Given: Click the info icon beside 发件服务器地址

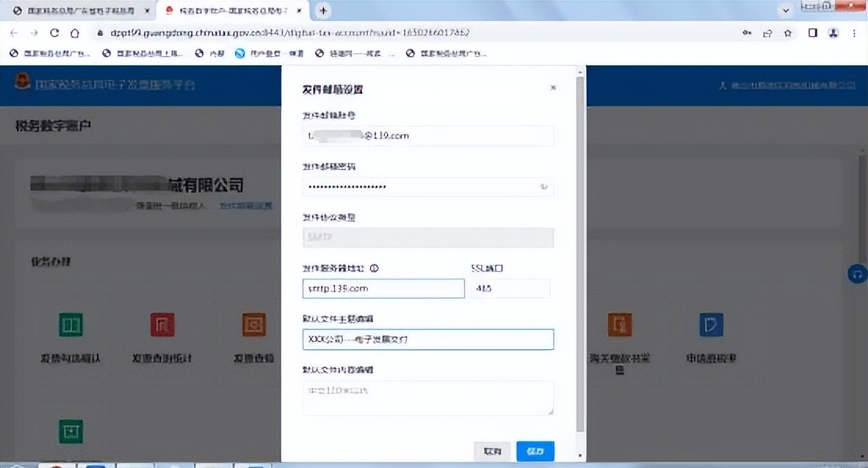Looking at the screenshot, I should (375, 268).
